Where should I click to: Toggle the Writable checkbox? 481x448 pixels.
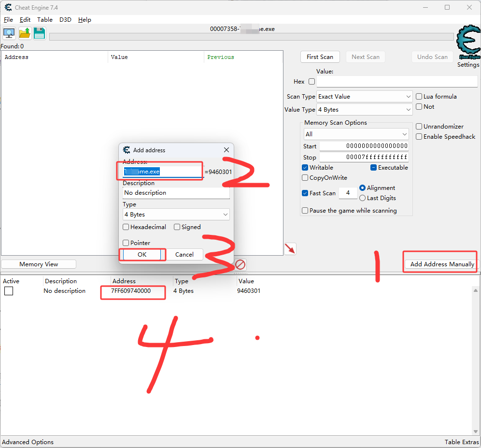(305, 167)
